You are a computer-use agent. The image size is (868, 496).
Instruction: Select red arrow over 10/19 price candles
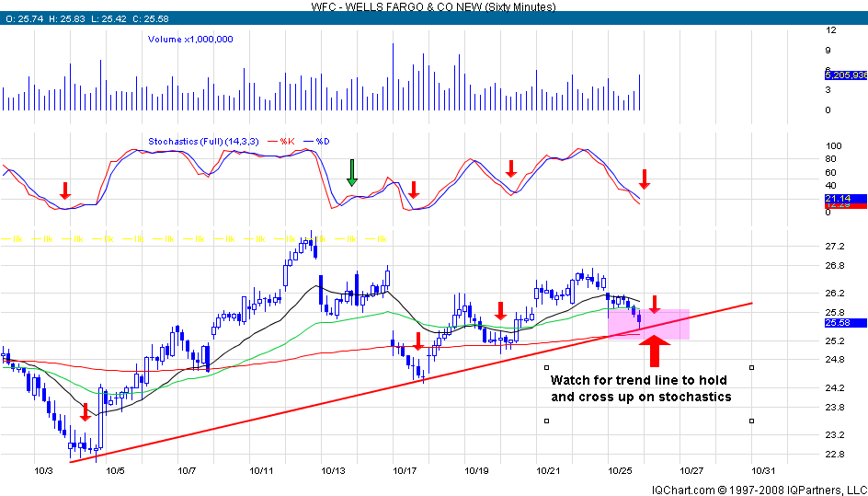point(500,311)
